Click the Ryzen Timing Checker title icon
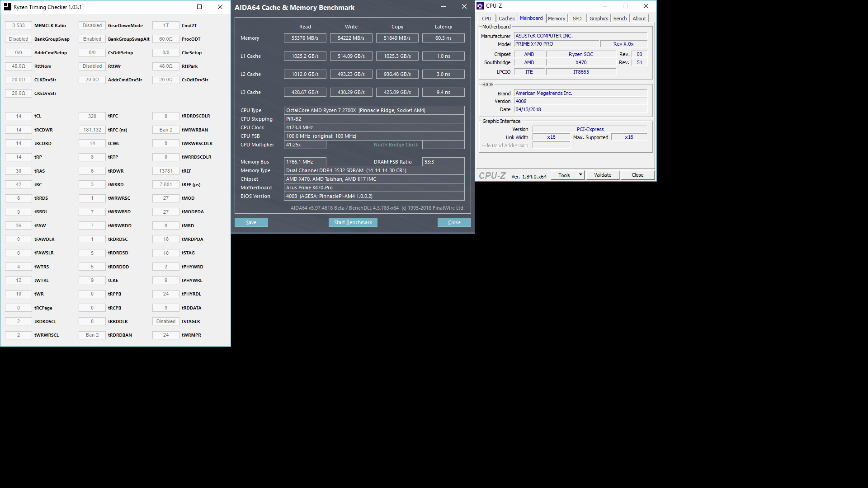Viewport: 868px width, 488px height. coord(7,7)
